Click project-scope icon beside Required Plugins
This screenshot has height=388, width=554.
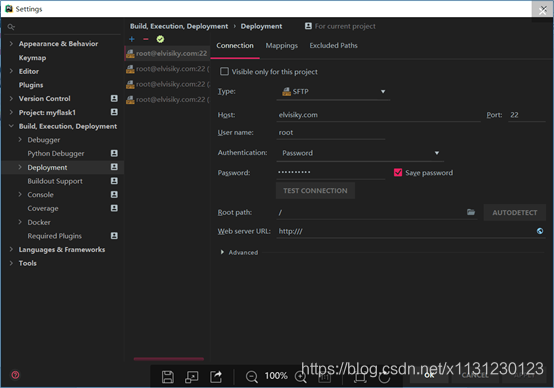coord(114,236)
